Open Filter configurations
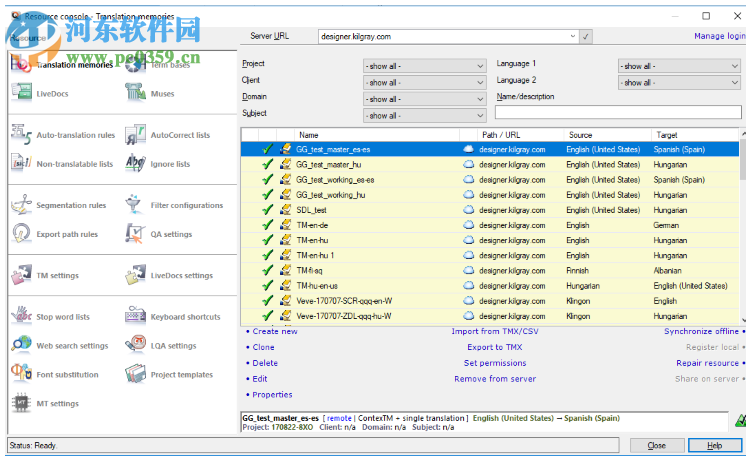The height and width of the screenshot is (464, 746). (186, 206)
